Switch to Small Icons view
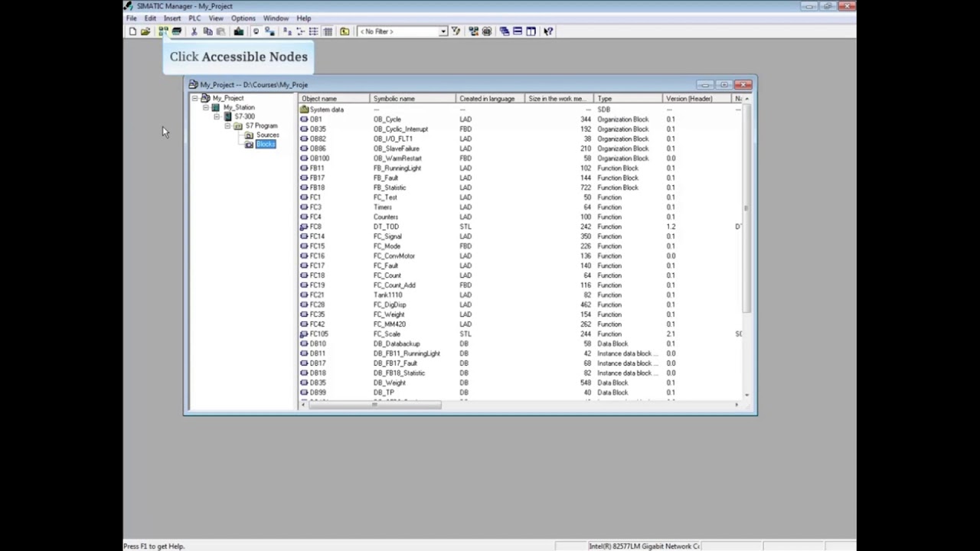Screen dimensions: 980x551 [300, 31]
